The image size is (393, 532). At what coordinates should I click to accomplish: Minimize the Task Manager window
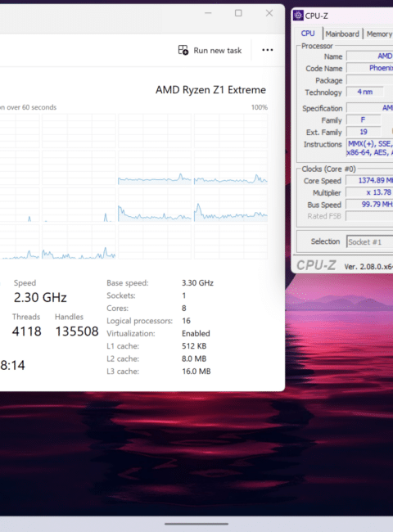(208, 13)
